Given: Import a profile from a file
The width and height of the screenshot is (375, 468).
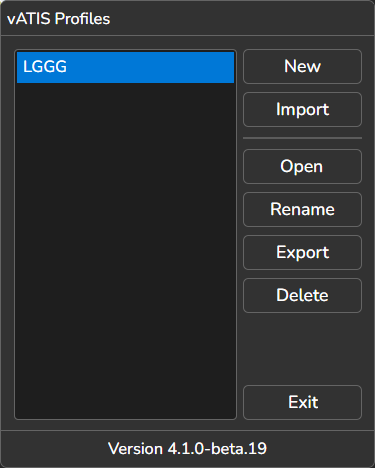Looking at the screenshot, I should point(302,109).
